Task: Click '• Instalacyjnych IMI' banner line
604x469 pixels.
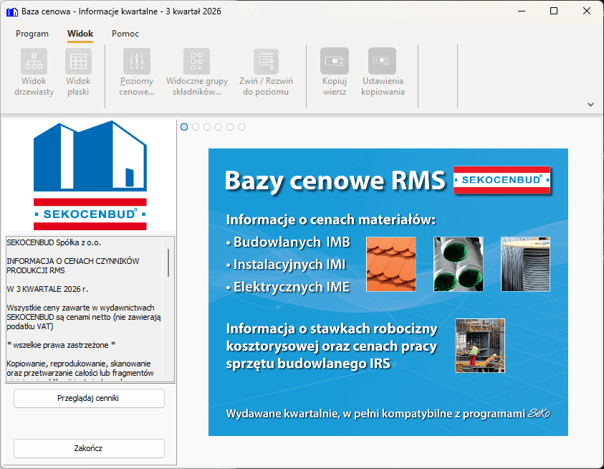Action: coord(286,265)
